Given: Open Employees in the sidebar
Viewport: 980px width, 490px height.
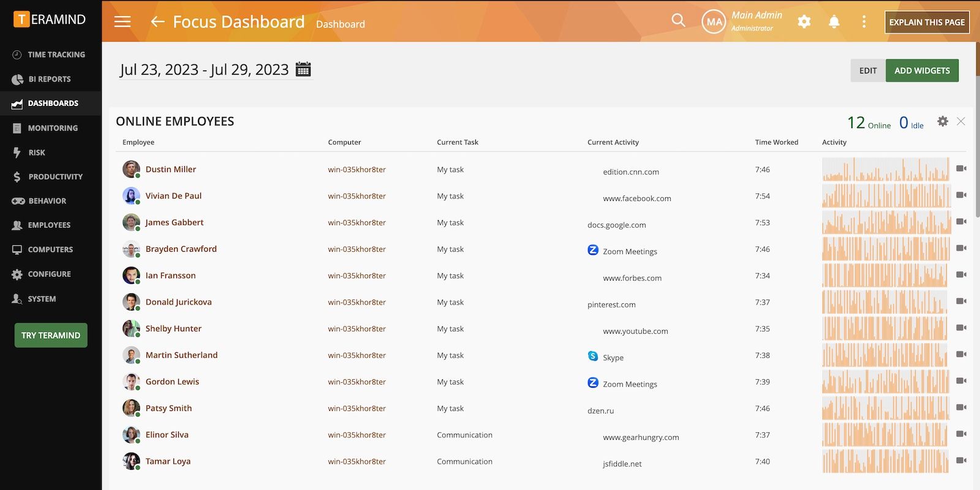Looking at the screenshot, I should (50, 225).
